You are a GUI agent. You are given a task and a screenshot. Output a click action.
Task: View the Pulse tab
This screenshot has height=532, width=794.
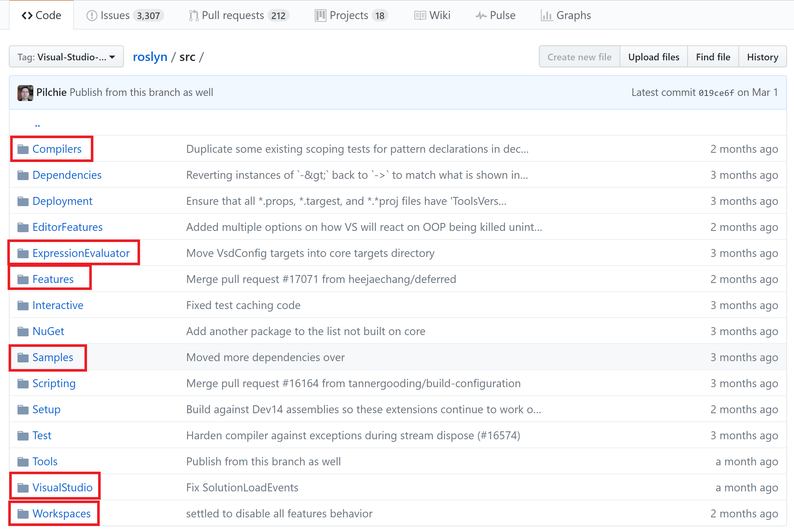pos(495,15)
